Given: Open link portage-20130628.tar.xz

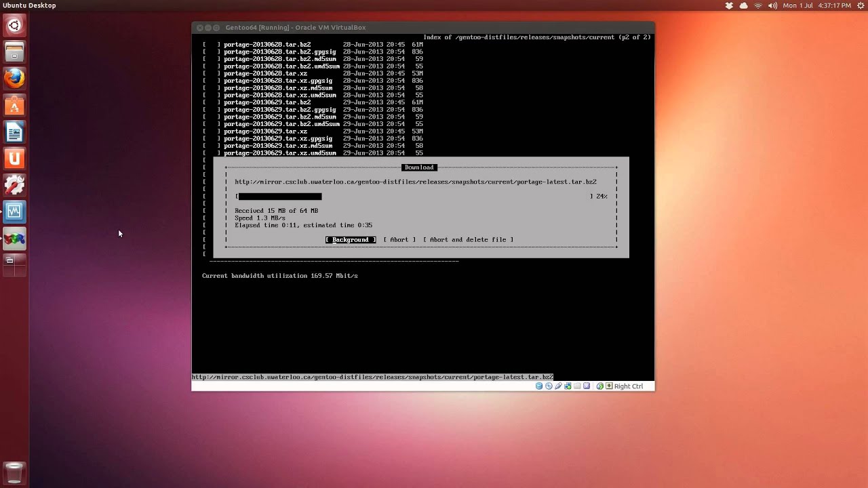Looking at the screenshot, I should [265, 73].
